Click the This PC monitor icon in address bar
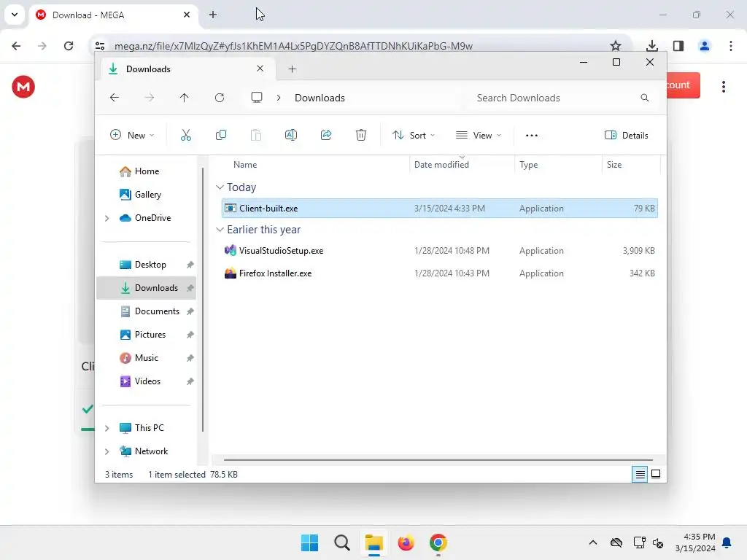This screenshot has width=747, height=560. click(257, 98)
